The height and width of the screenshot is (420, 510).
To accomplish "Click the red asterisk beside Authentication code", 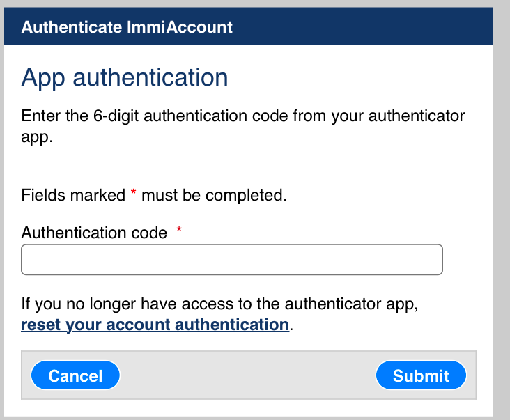I will click(179, 231).
